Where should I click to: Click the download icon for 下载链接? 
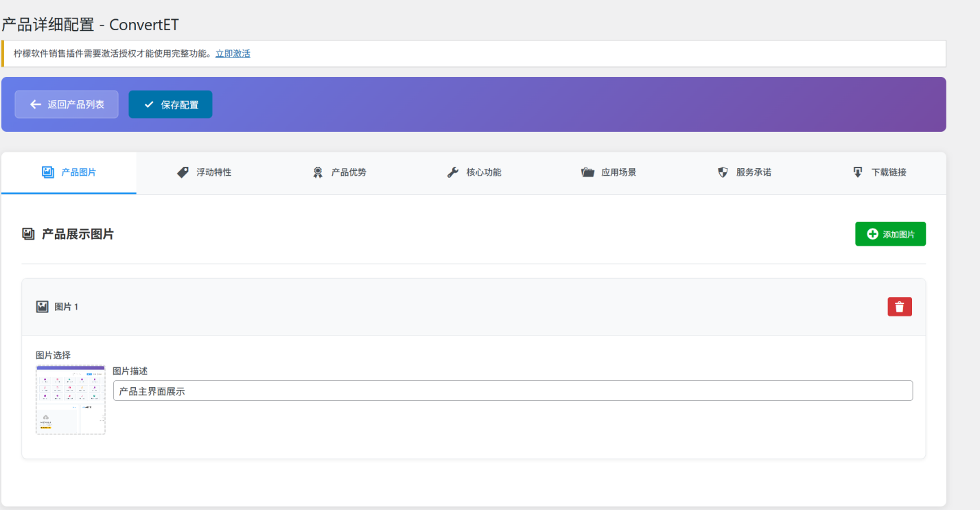click(858, 173)
